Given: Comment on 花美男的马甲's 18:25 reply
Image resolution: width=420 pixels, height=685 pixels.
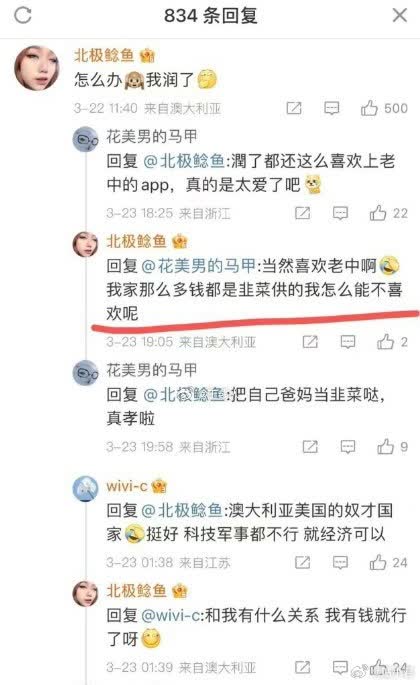Looking at the screenshot, I should point(340,213).
